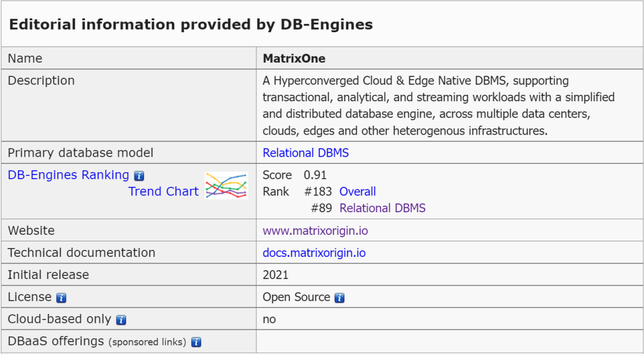This screenshot has height=354, width=644.
Task: Click the License row label
Action: 30,297
